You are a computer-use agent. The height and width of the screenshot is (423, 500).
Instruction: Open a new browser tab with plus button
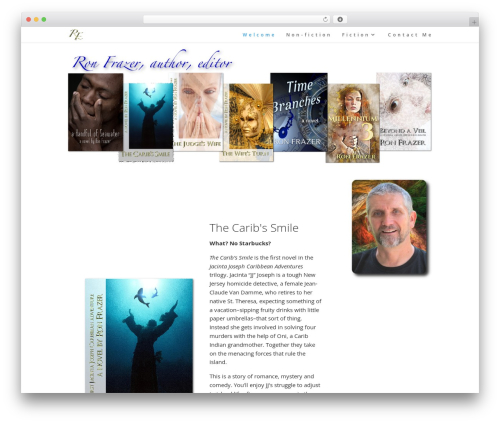tap(474, 22)
